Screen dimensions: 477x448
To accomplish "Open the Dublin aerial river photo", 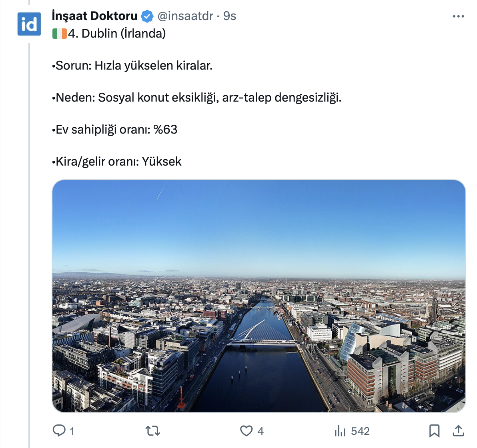I will point(259,296).
